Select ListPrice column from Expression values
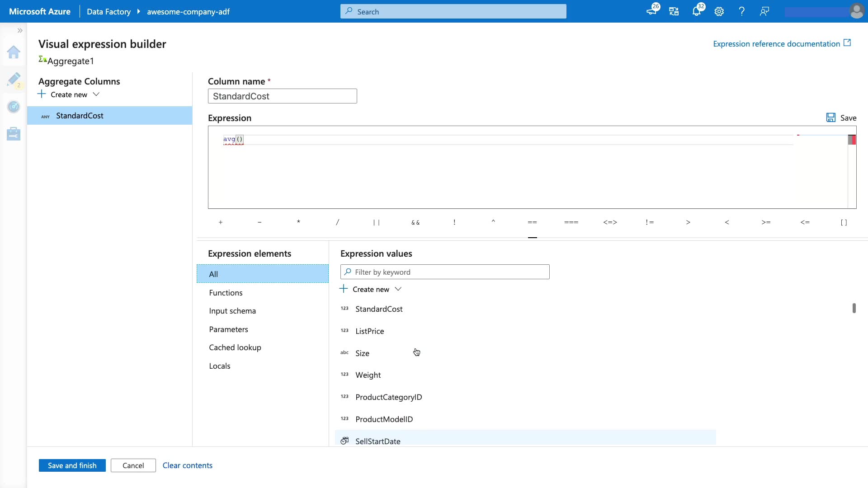The height and width of the screenshot is (488, 868). click(369, 331)
